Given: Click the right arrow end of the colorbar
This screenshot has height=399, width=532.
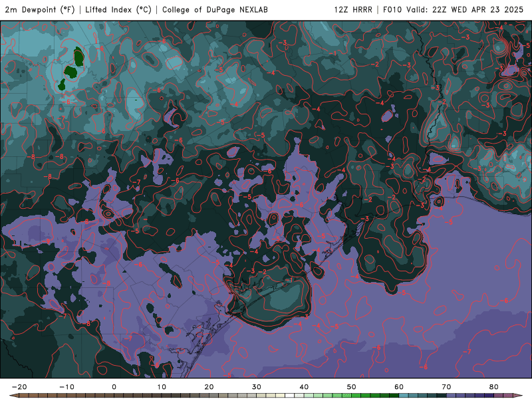Looking at the screenshot, I should tap(518, 396).
